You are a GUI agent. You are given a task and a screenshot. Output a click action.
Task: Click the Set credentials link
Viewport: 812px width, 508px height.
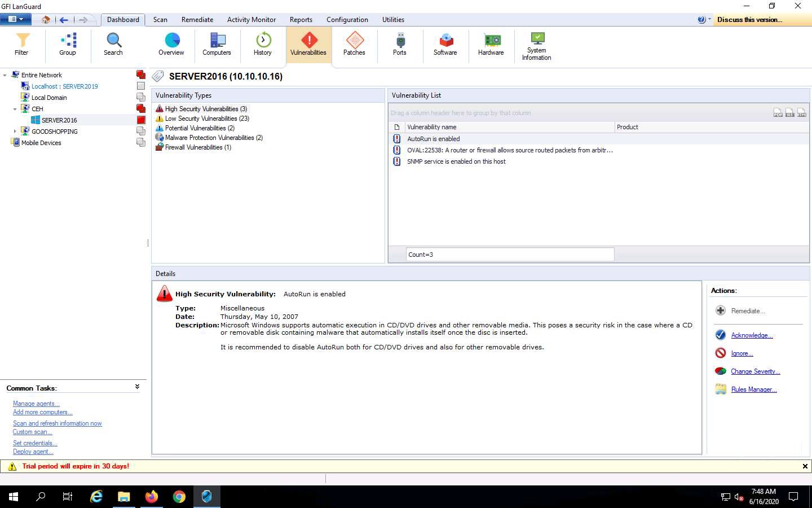coord(35,443)
